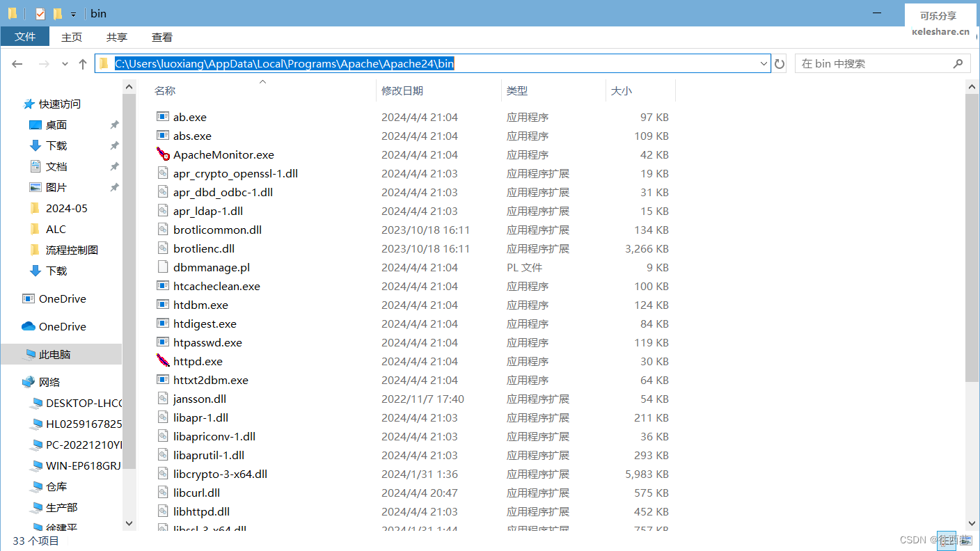Switch to the 查看 ribbon tab
980x551 pixels.
162,37
